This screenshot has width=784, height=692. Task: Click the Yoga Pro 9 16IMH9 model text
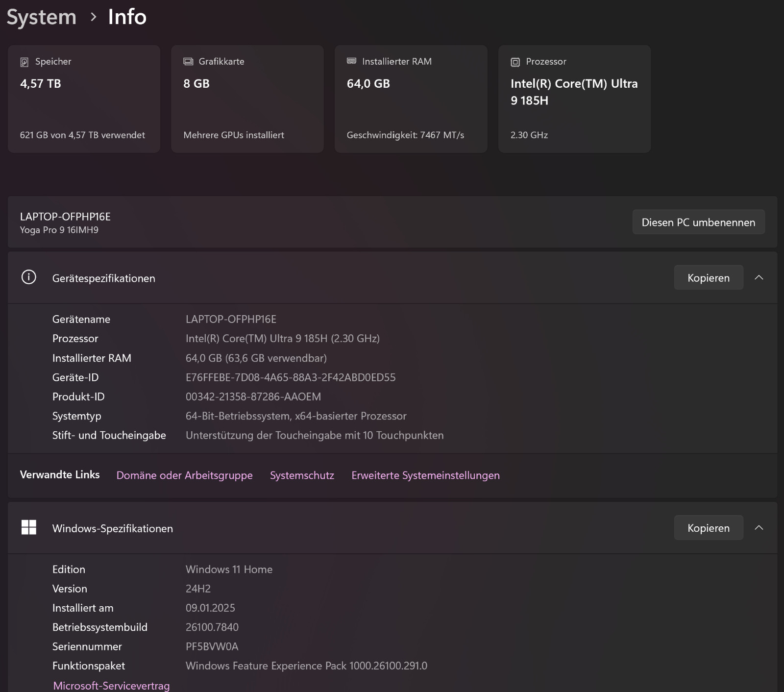(x=59, y=230)
